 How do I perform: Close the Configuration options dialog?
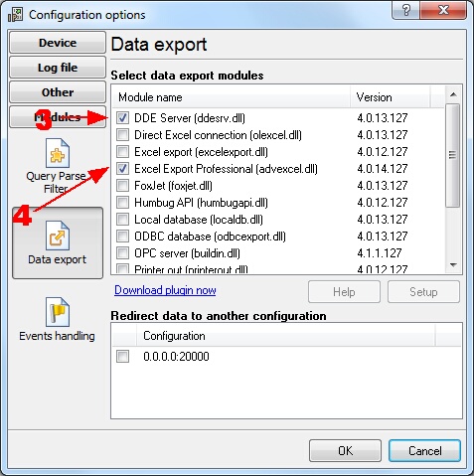pyautogui.click(x=443, y=11)
